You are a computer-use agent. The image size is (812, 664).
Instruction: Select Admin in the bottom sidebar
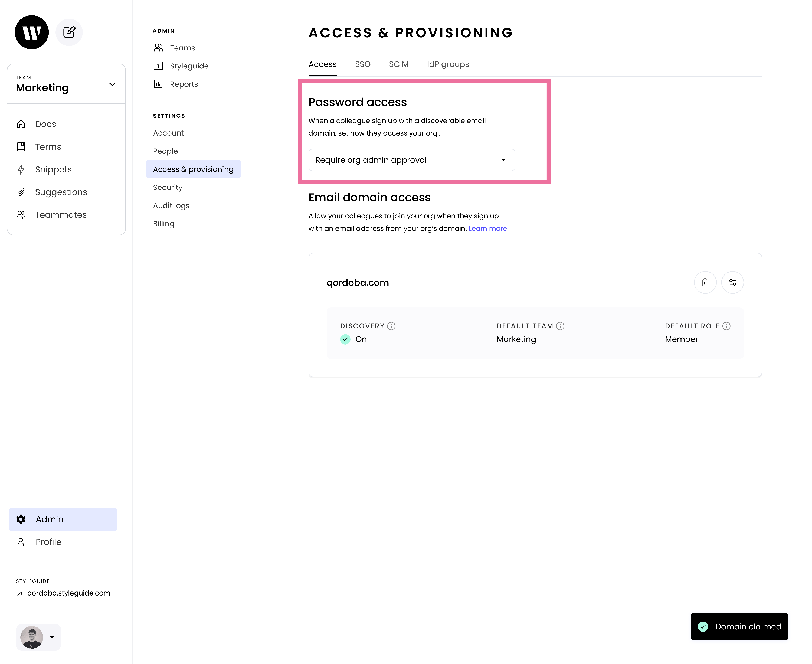[63, 519]
